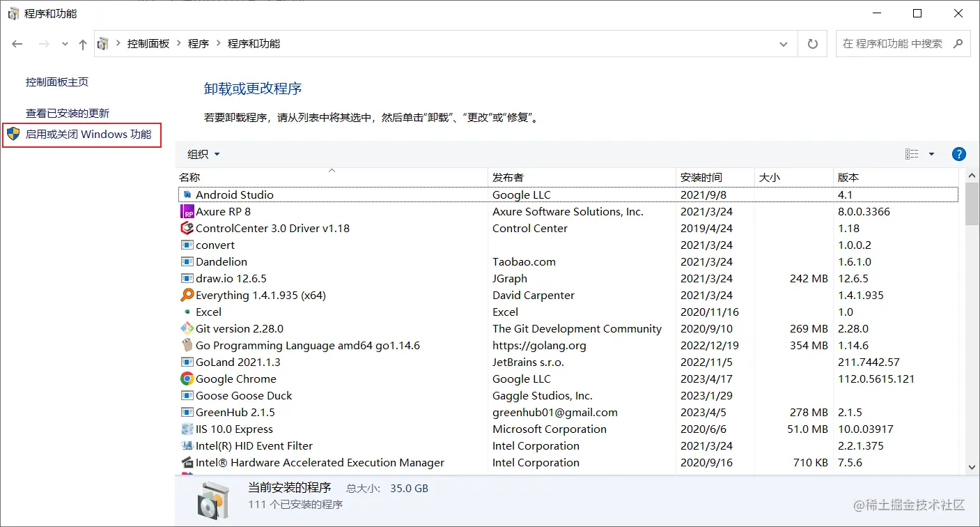Click 程序 in the breadcrumb path
Screen dimensions: 980x527
click(199, 44)
